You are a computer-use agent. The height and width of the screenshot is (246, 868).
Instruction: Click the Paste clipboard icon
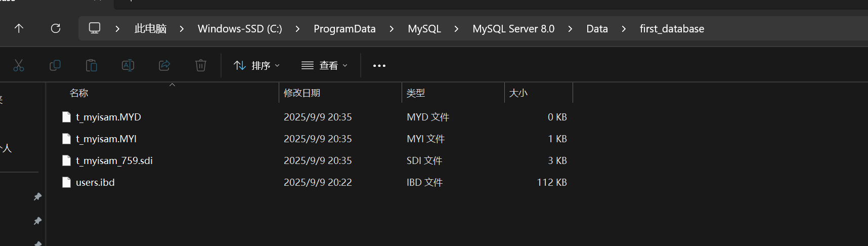point(92,65)
